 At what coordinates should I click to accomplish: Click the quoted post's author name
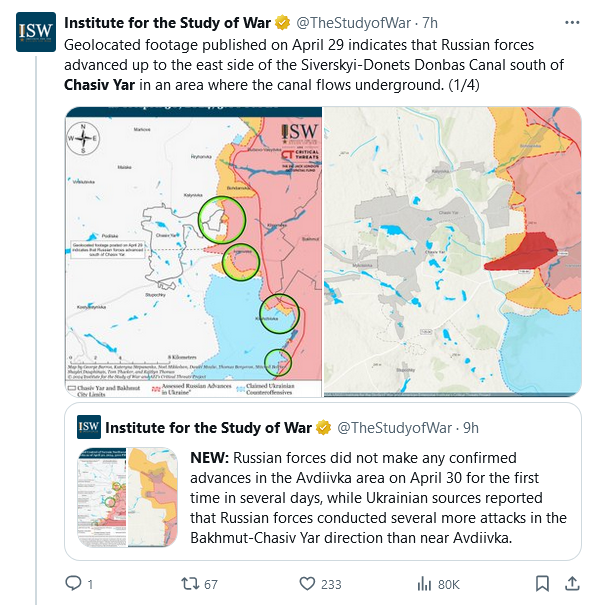coord(208,428)
